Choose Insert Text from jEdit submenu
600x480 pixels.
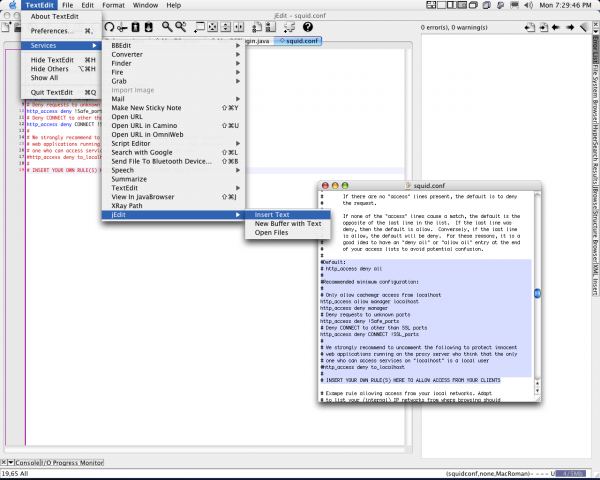(x=272, y=214)
